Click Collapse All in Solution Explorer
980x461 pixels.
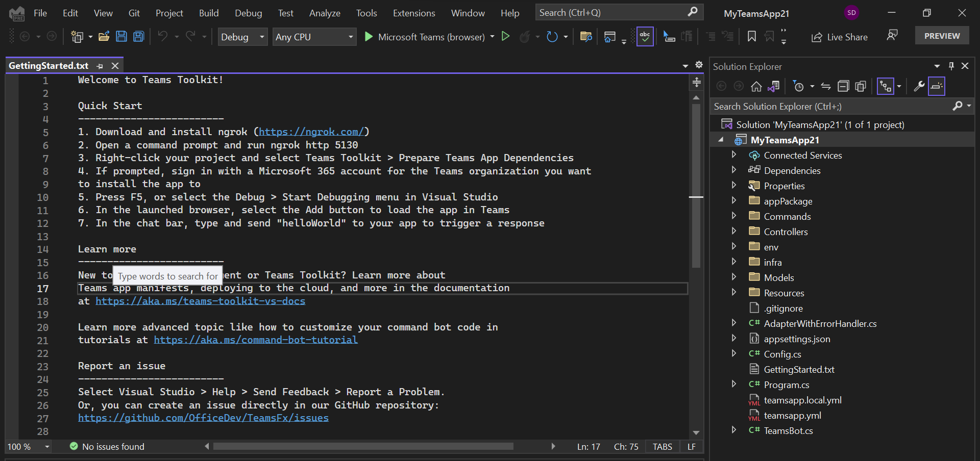point(843,87)
